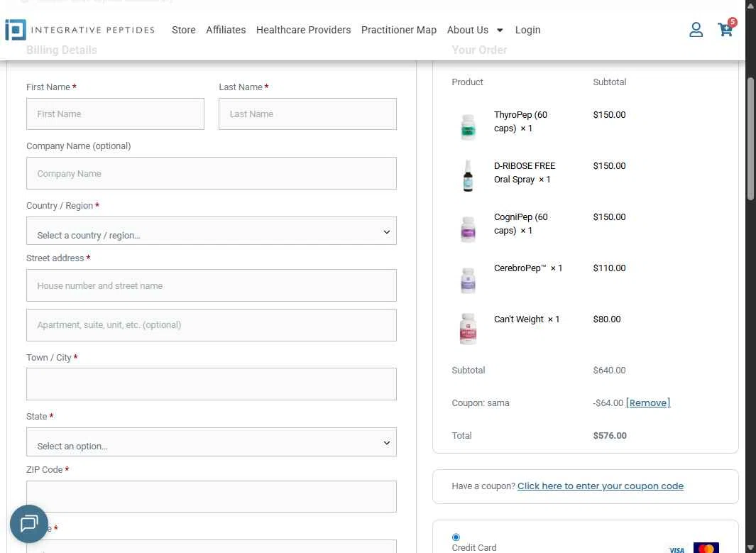756x553 pixels.
Task: Click the Apartment, suite, unit field
Action: click(x=211, y=325)
